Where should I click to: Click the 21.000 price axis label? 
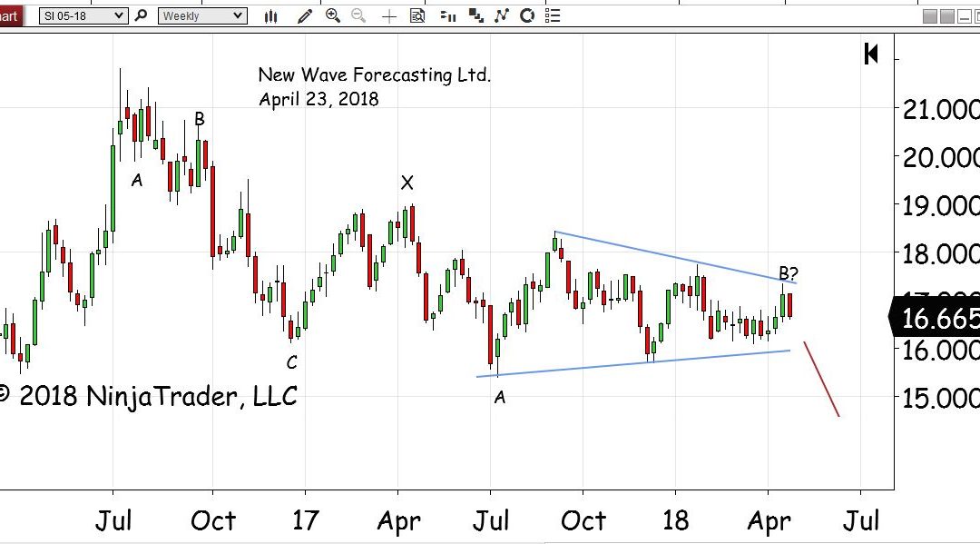pos(940,109)
